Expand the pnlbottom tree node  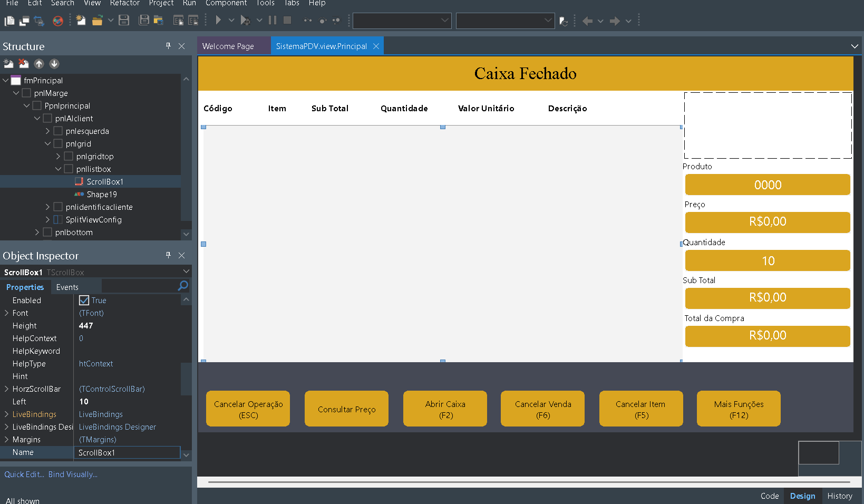pos(37,232)
